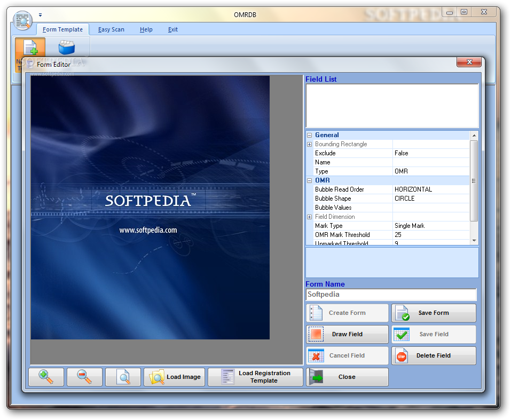Click the Delete Field button
Screen dimensions: 511x420
coord(434,355)
